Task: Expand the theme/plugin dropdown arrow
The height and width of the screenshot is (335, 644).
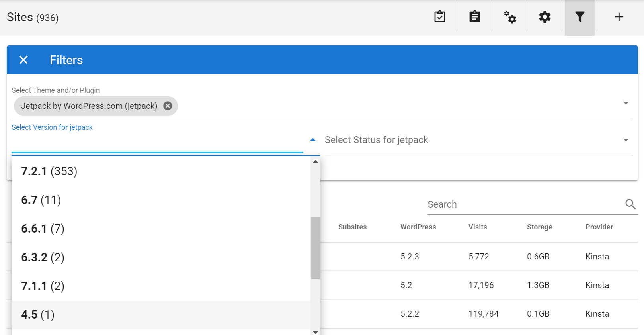Action: 626,103
